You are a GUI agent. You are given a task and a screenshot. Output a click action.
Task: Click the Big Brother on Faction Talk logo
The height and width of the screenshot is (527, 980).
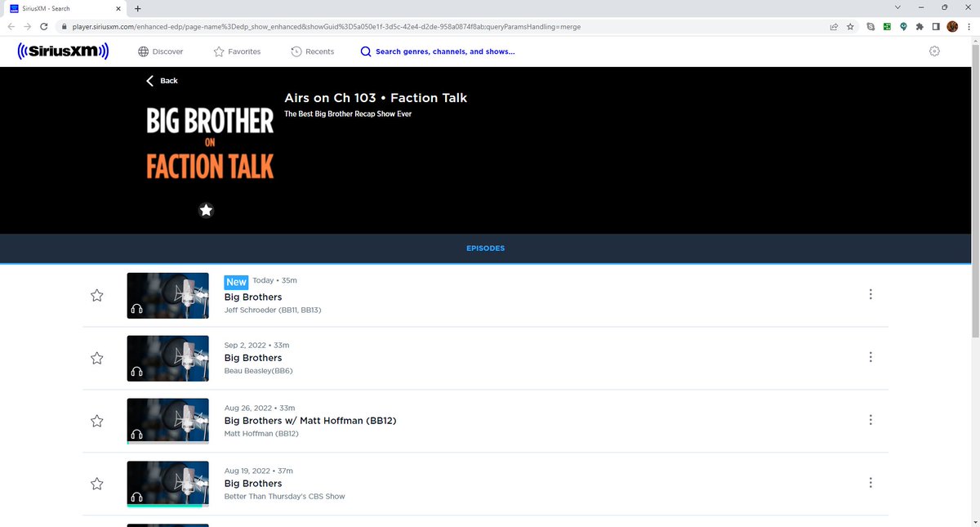tap(210, 144)
